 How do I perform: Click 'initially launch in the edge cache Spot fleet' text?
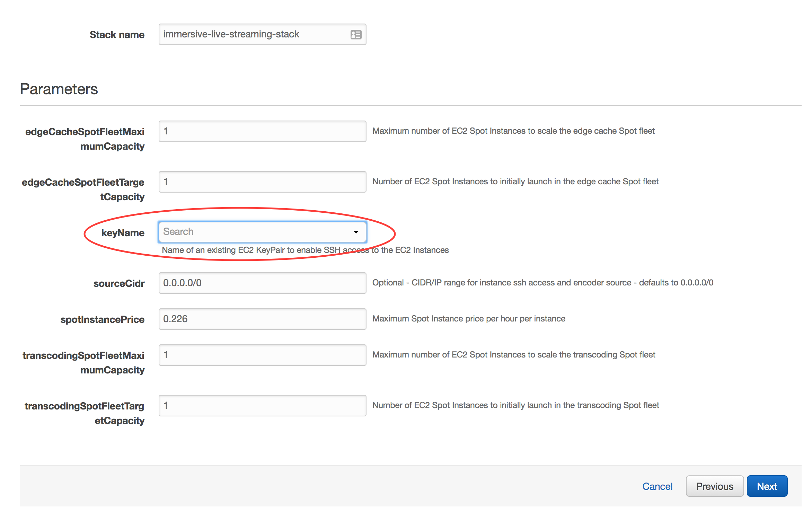(515, 182)
